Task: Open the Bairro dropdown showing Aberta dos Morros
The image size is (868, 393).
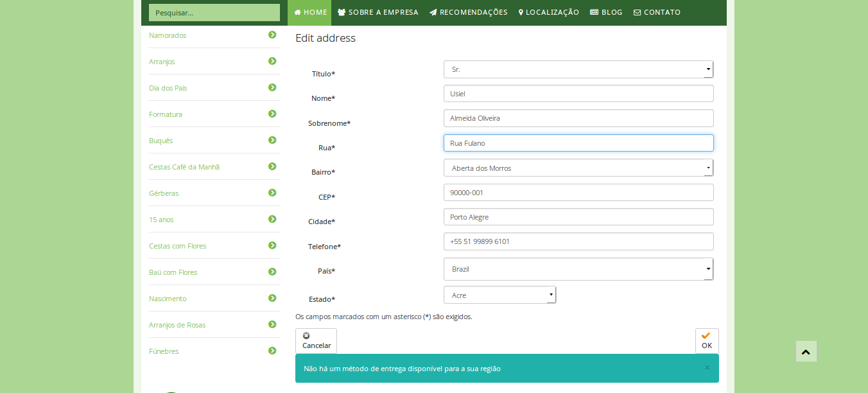Action: [578, 168]
